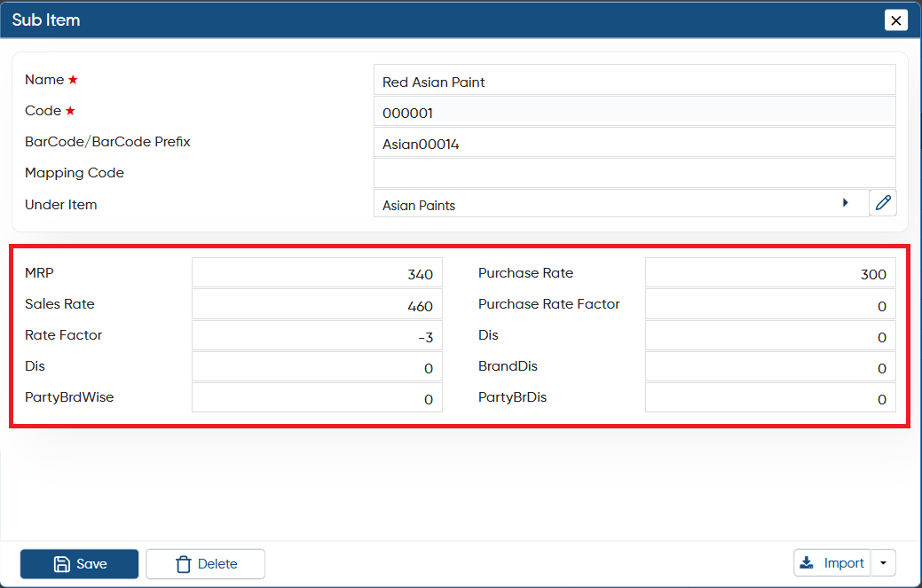Click the BrandDis input field

770,366
